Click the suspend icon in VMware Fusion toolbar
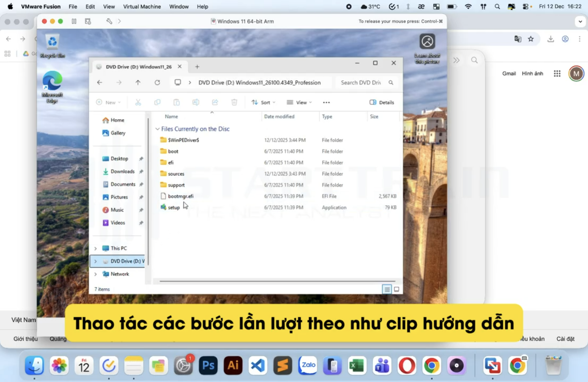The width and height of the screenshot is (588, 382). point(74,21)
